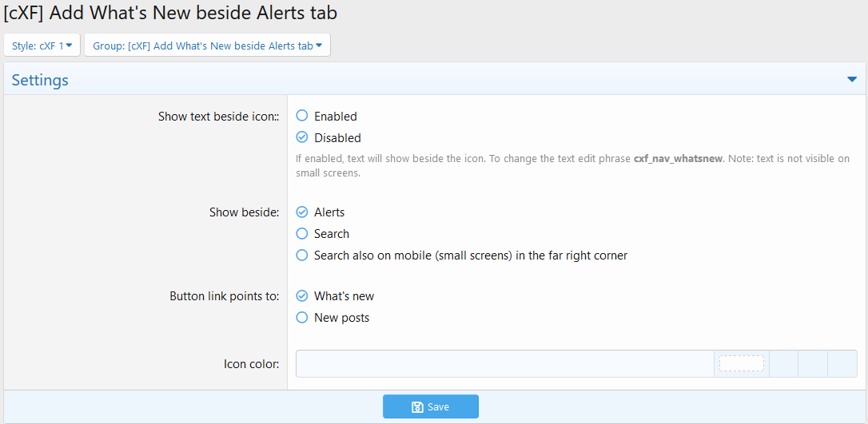Open the Group selector dropdown

pyautogui.click(x=207, y=46)
